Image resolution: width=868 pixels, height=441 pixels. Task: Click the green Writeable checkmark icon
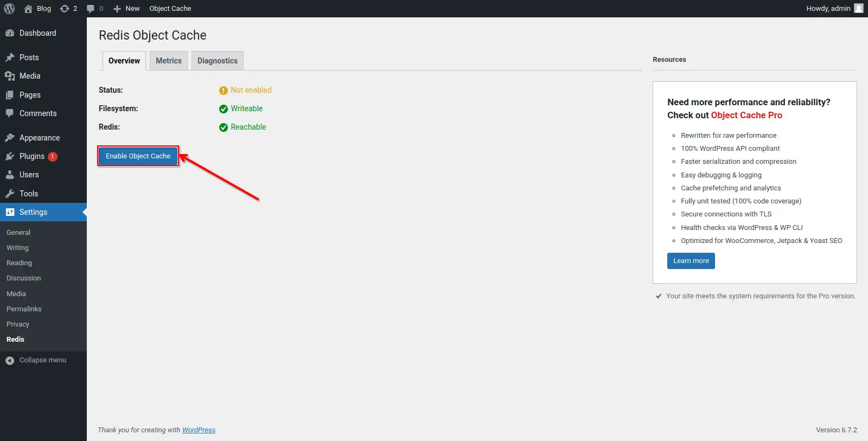point(224,109)
